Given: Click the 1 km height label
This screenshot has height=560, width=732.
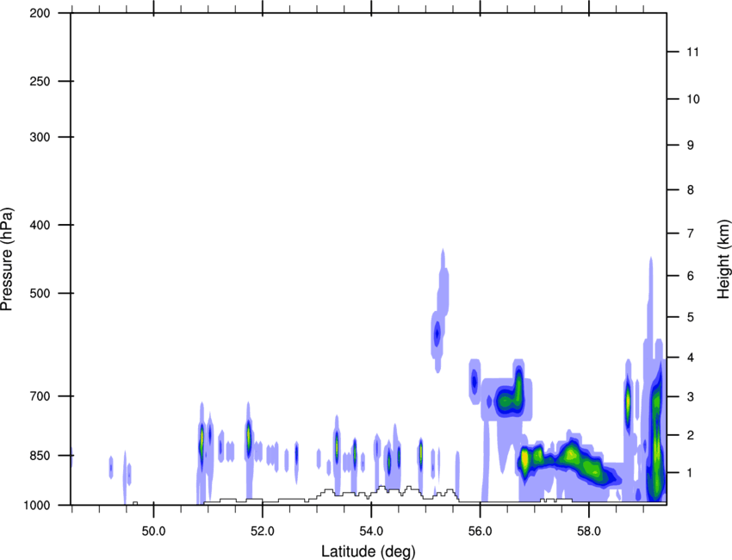Looking at the screenshot, I should tap(691, 473).
